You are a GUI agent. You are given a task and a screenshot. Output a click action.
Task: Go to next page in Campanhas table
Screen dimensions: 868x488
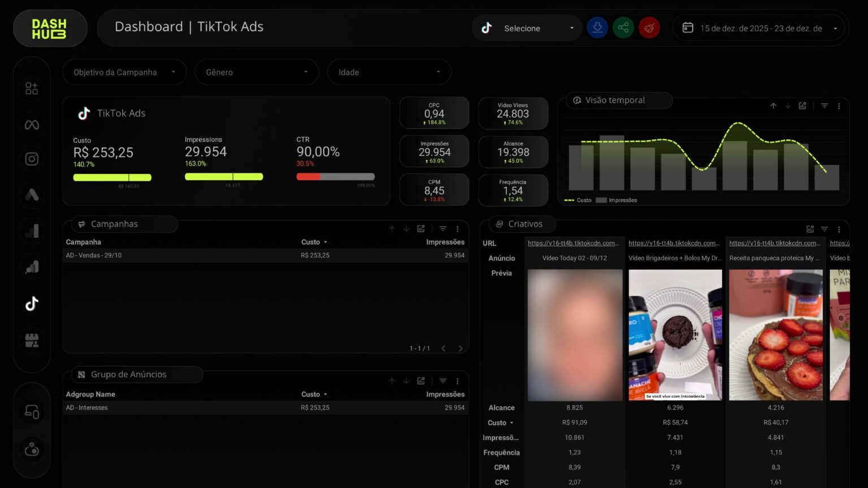[x=461, y=348]
